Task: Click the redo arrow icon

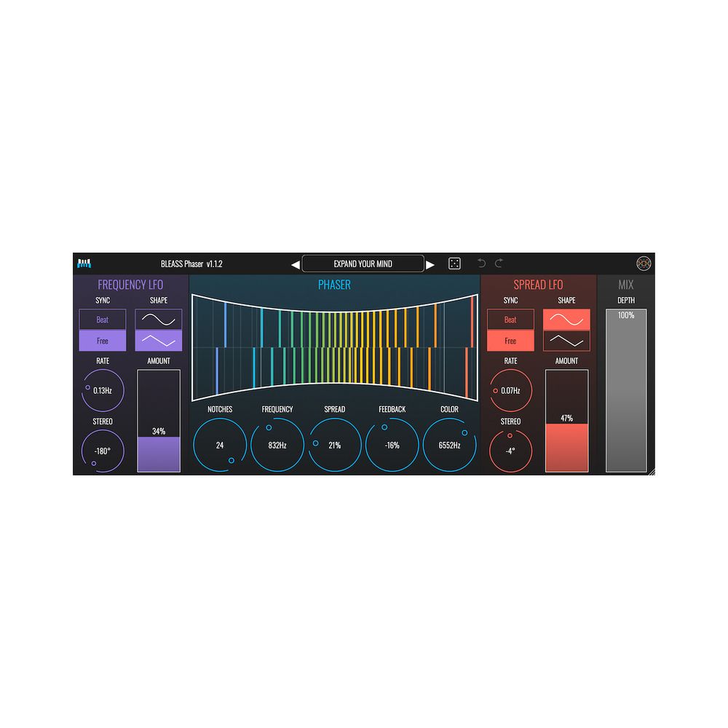Action: tap(499, 264)
